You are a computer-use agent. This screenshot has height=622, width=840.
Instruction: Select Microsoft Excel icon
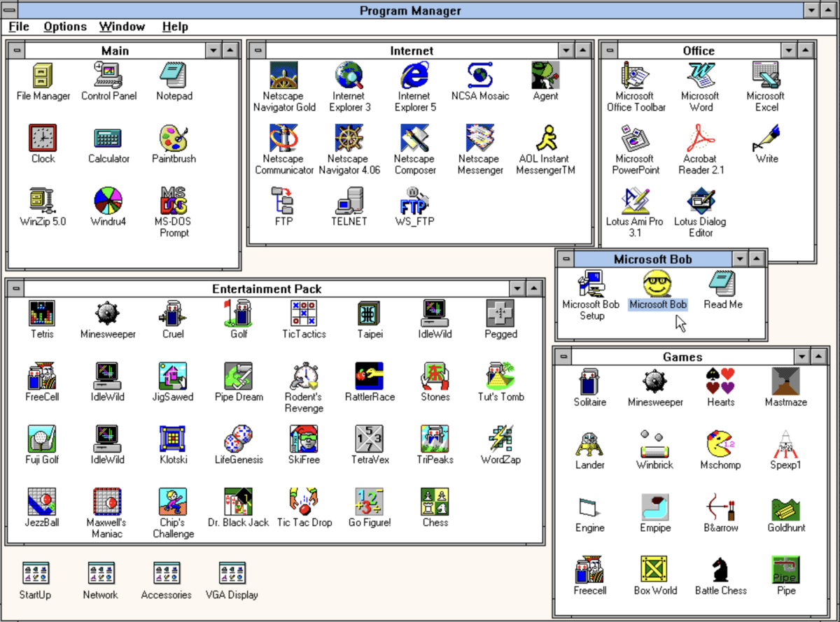tap(766, 76)
